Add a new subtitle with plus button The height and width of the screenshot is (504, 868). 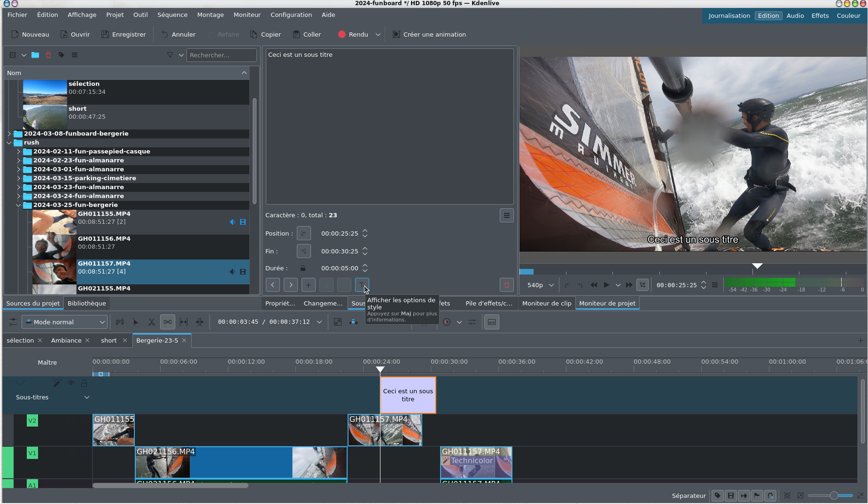pos(308,285)
